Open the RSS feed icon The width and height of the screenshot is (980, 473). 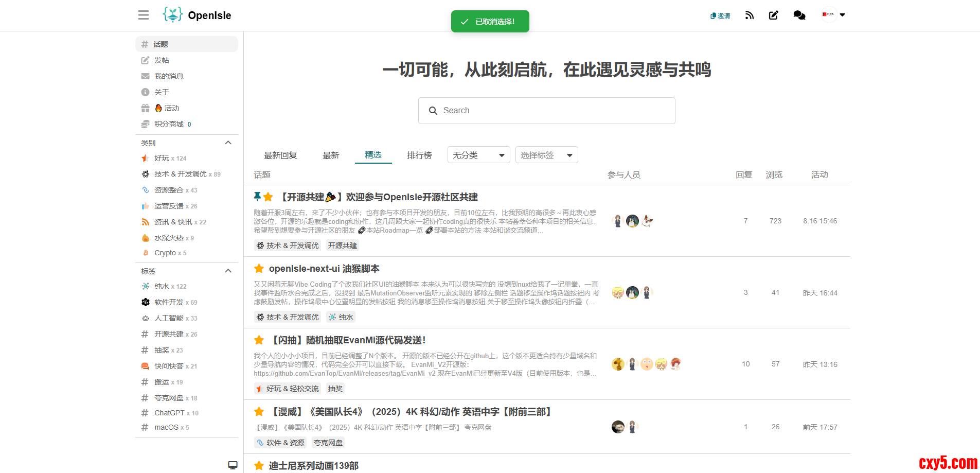click(x=749, y=15)
